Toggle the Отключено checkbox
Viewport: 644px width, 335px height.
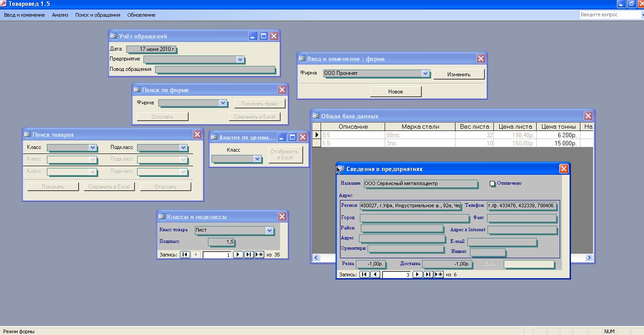tap(492, 184)
